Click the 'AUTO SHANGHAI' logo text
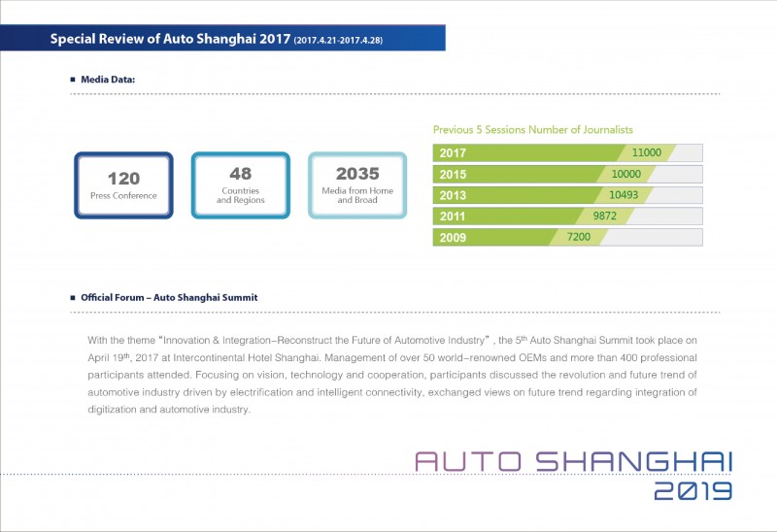777x532 pixels. pos(573,461)
